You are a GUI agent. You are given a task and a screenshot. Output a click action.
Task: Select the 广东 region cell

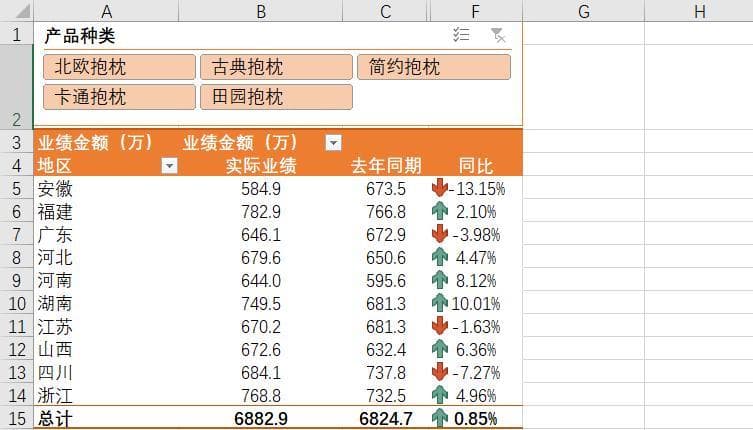coord(106,234)
